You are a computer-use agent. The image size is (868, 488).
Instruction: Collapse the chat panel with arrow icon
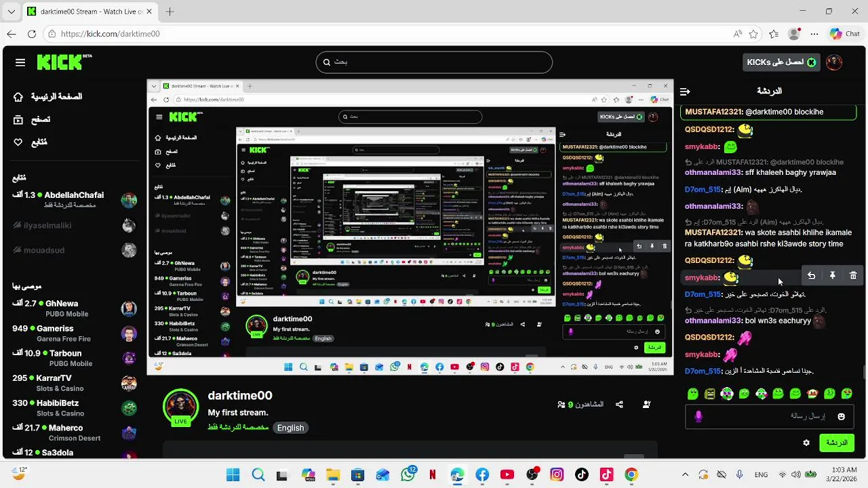685,91
